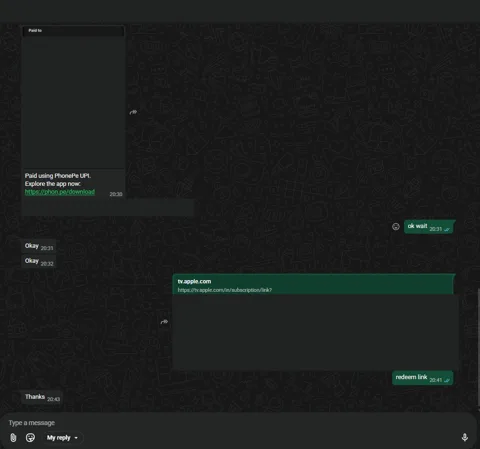Click the chat scrollbar thumb on right edge

click(479, 347)
